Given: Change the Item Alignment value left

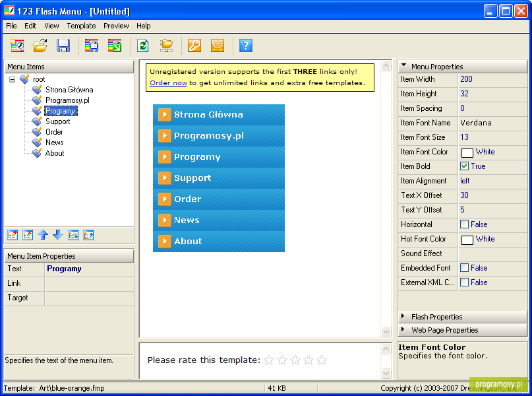Looking at the screenshot, I should [x=492, y=181].
